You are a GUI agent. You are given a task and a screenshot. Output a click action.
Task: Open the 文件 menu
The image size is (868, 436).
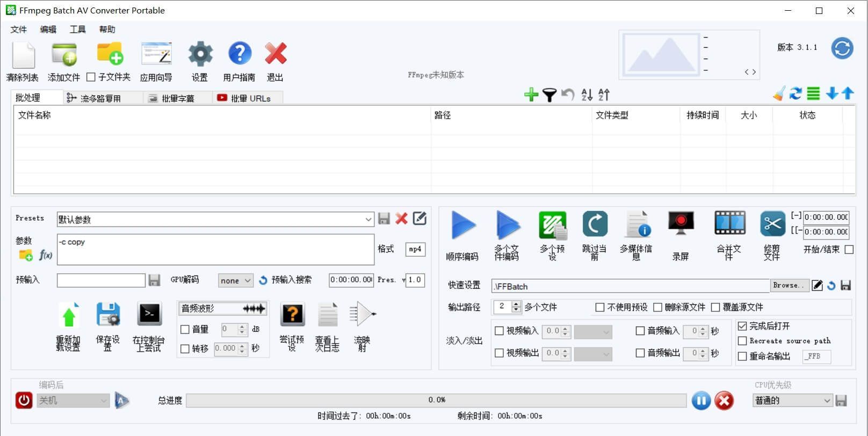(18, 30)
